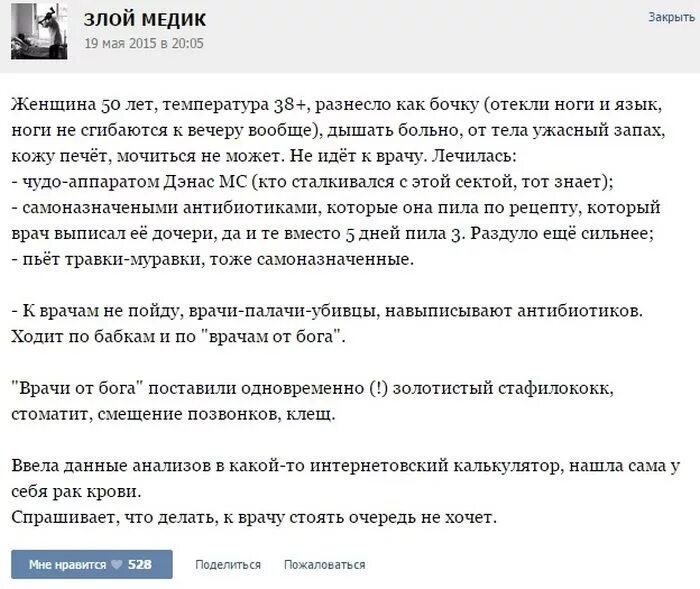Screen dimensions: 700x589
Task: Report the post via Пожаловаться link
Action: (x=325, y=565)
